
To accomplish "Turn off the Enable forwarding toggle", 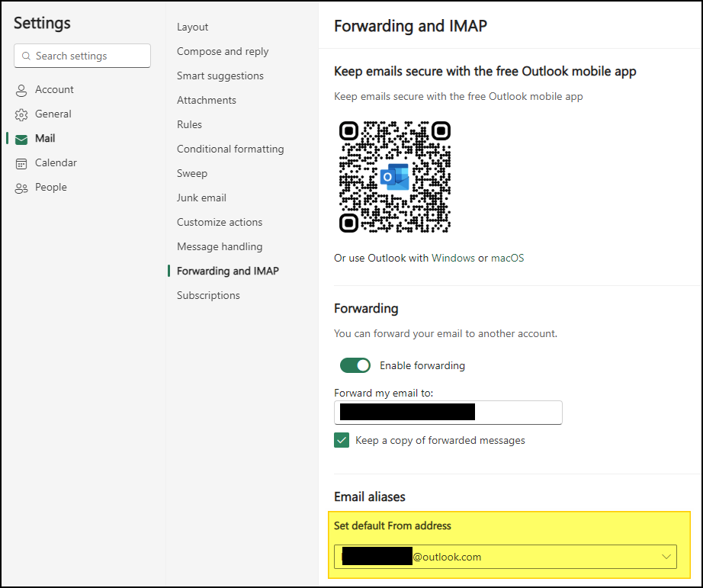I will pos(355,365).
